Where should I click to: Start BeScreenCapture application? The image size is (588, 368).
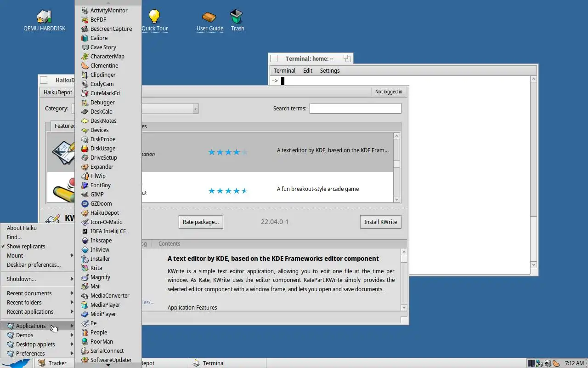coord(108,29)
